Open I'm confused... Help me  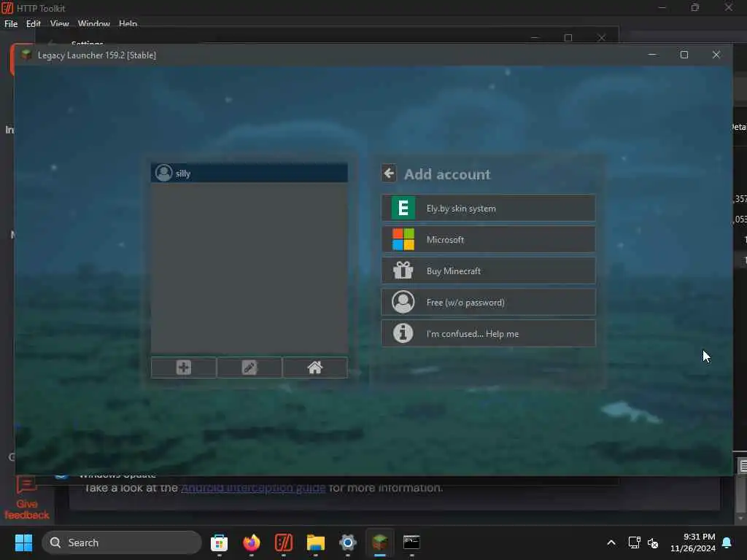(x=488, y=333)
